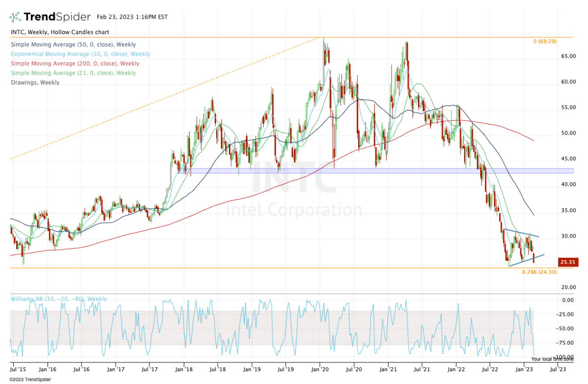The image size is (588, 384).
Task: Click the Williams %R (10, -20, -80) indicator label
Action: (59, 299)
